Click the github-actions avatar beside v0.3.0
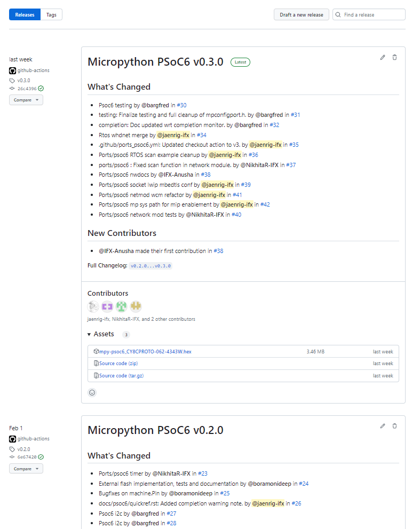This screenshot has height=529, width=420. tap(12, 70)
